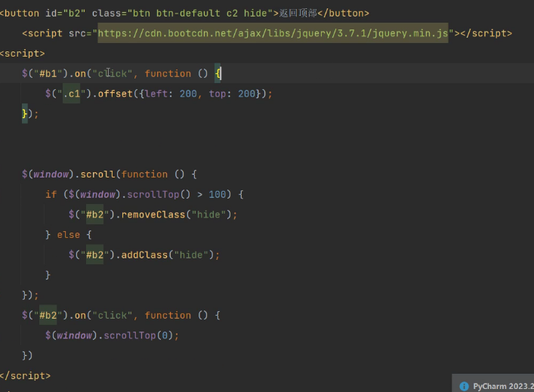
Task: Place cursor in the 返回顶部 button text
Action: (x=298, y=14)
